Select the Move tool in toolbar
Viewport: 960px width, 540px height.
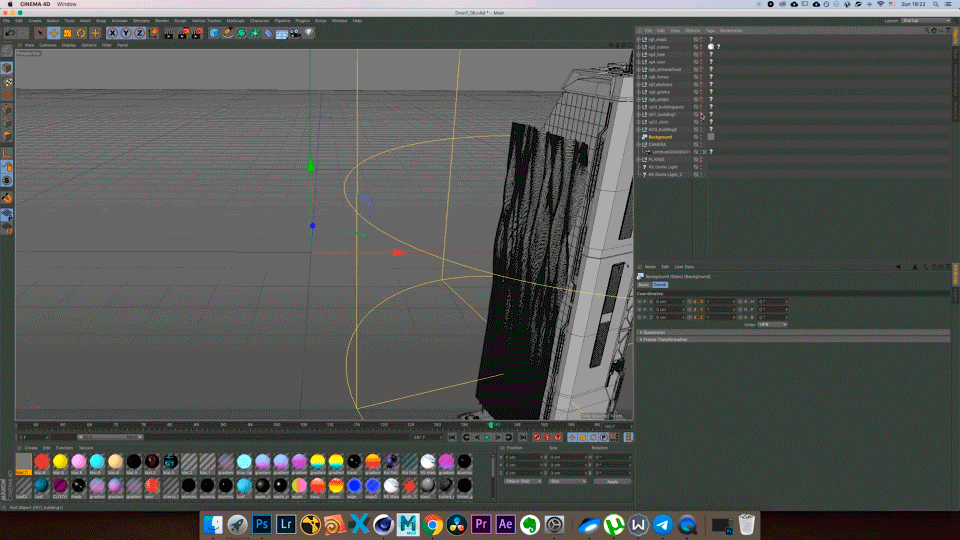[53, 33]
